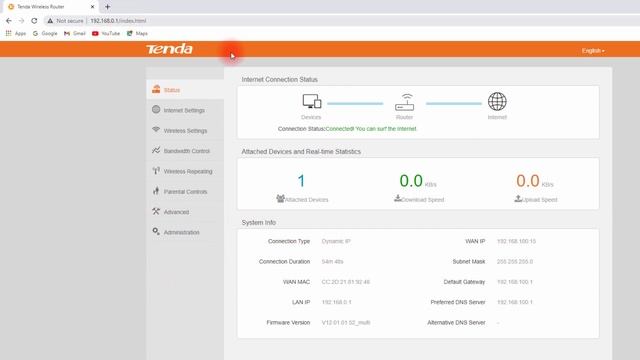Image resolution: width=640 pixels, height=360 pixels.
Task: Click the Status house icon
Action: point(156,89)
